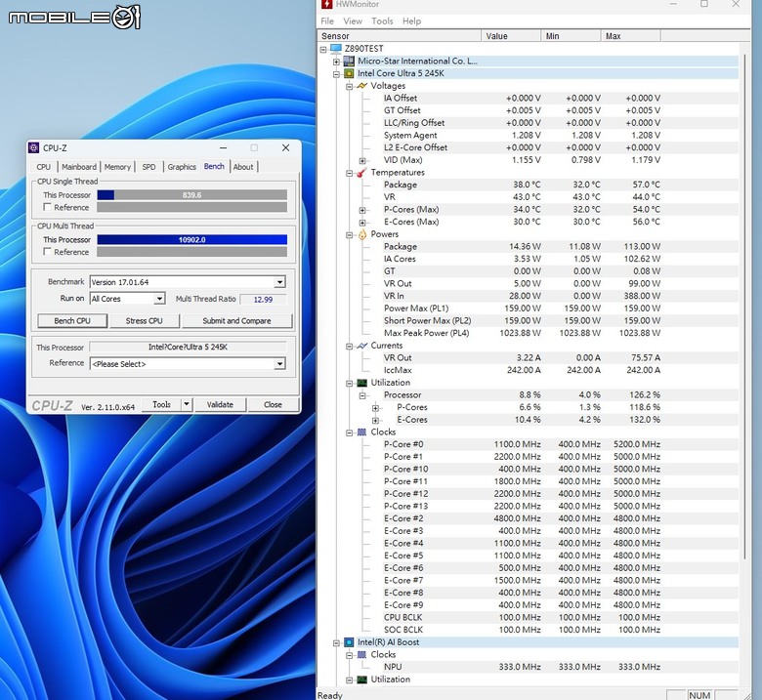The width and height of the screenshot is (762, 700).
Task: Click the Currents sensor icon
Action: tap(361, 346)
